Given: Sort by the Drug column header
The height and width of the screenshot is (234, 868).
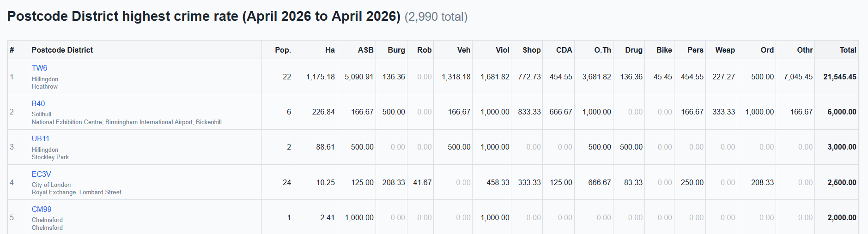Looking at the screenshot, I should (634, 50).
